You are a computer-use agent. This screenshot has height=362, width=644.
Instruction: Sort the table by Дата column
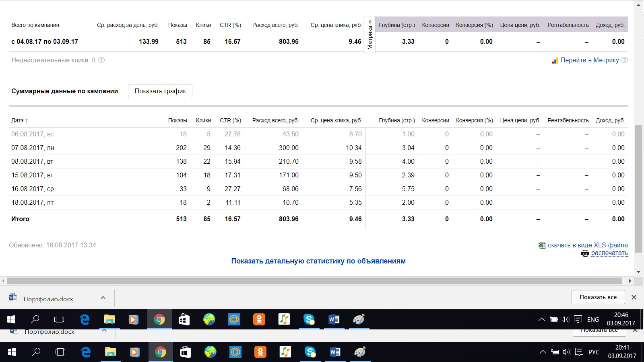pyautogui.click(x=17, y=120)
